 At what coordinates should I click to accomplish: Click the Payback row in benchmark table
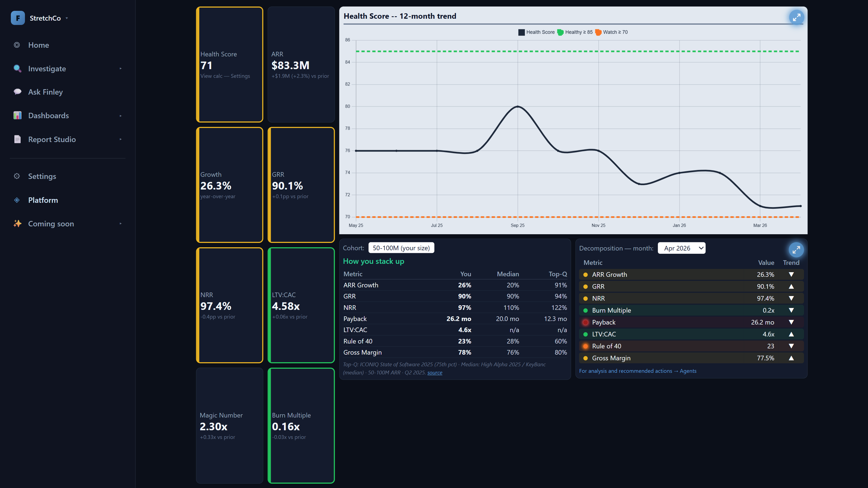click(455, 319)
